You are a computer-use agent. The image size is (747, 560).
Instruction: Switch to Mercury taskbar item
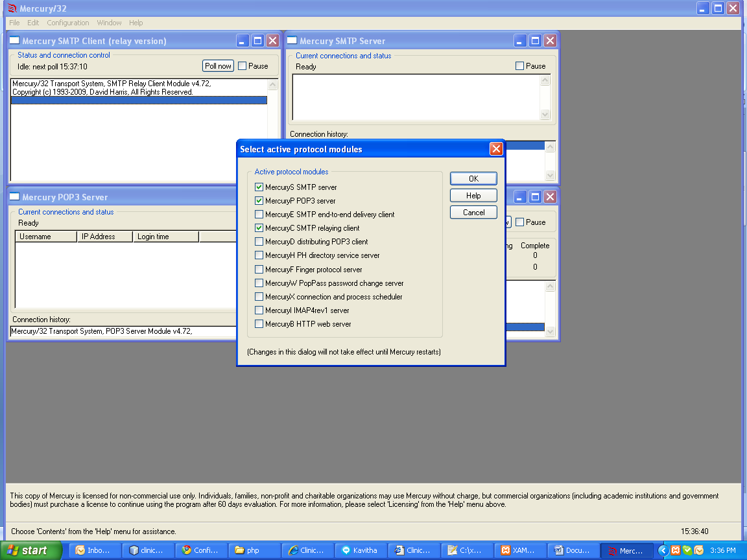tap(626, 550)
